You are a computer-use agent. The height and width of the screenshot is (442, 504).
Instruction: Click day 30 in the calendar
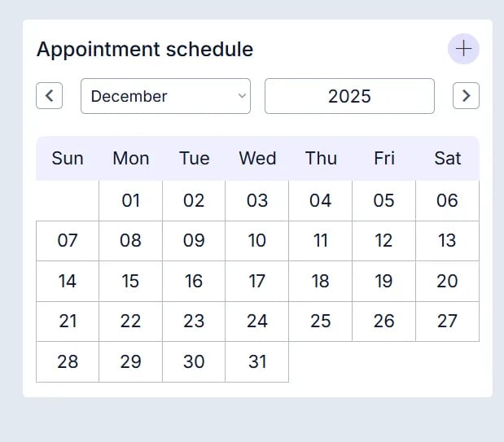pos(194,361)
